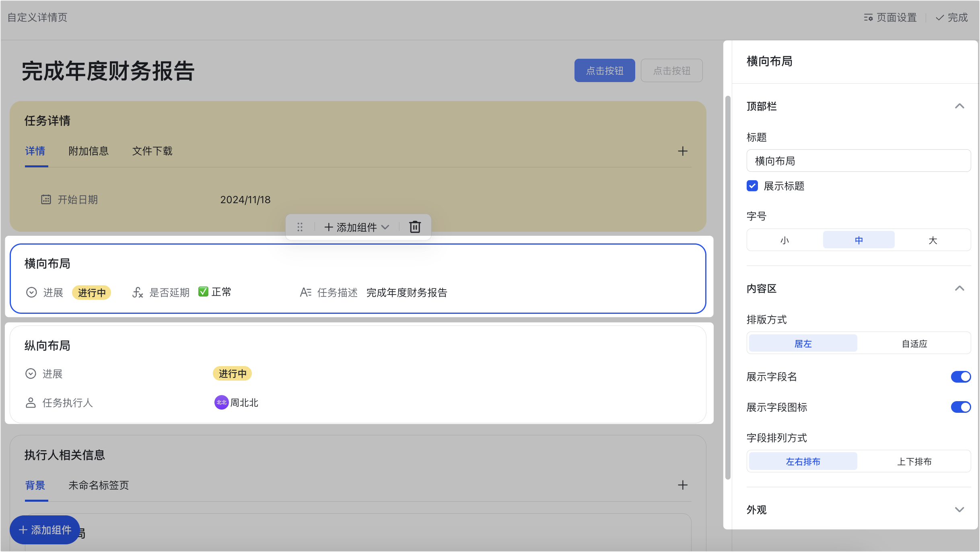Add a tab in 任务详情 with plus icon
This screenshot has height=552, width=980.
(x=683, y=151)
